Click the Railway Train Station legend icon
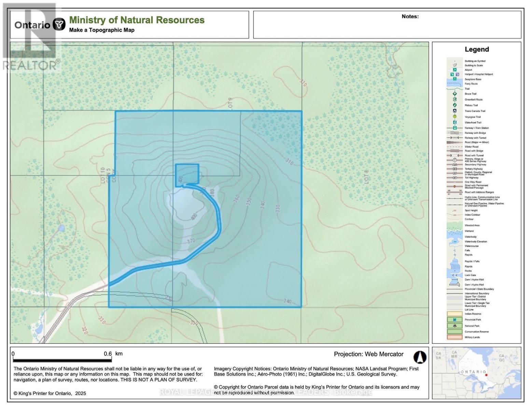532x410 pixels. click(x=455, y=128)
